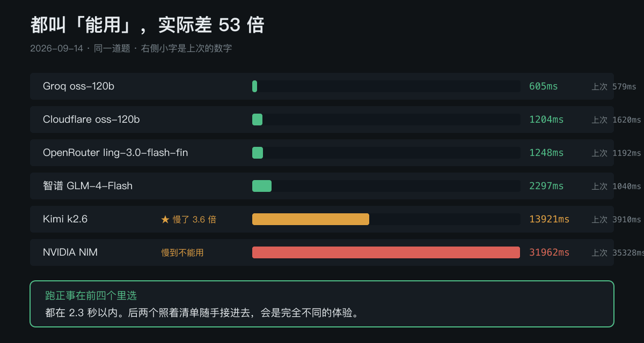This screenshot has height=343, width=644.
Task: Select the OpenRouter ling-3.0-flash-fin entry
Action: pos(322,153)
